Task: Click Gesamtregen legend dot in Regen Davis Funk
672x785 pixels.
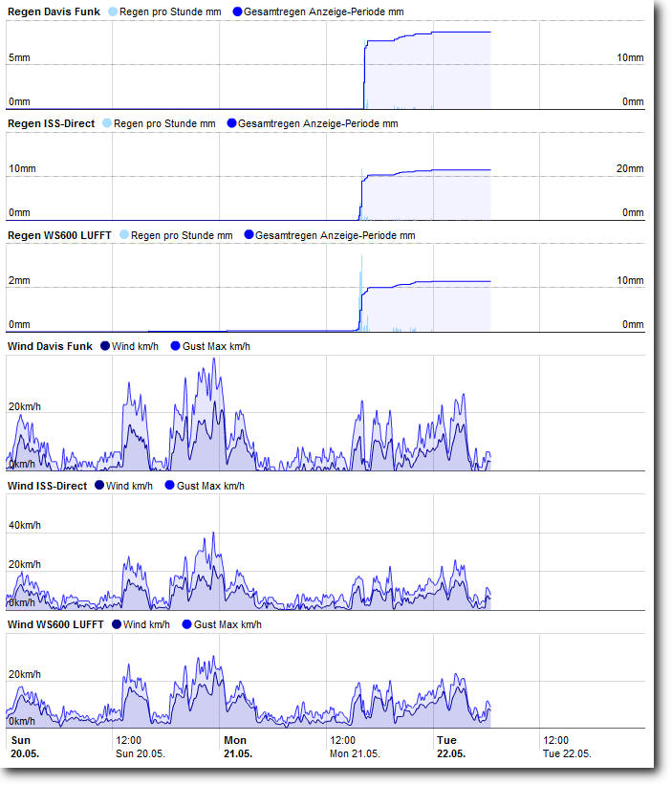Action: (x=237, y=11)
